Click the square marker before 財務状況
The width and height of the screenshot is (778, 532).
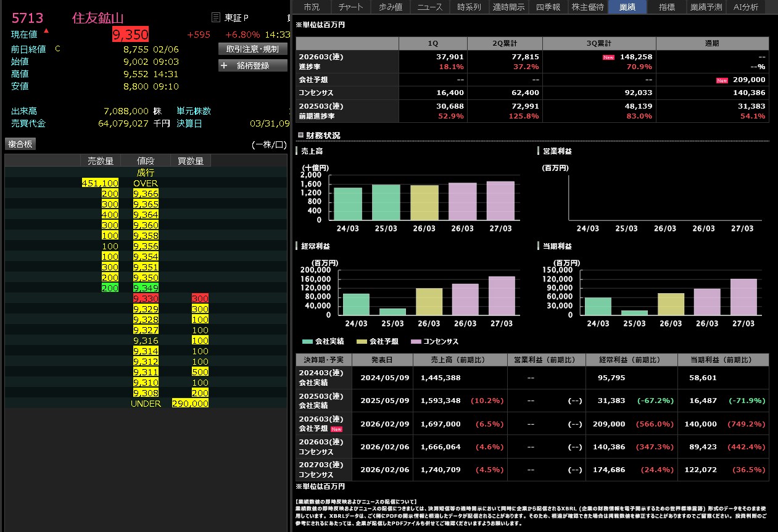(x=300, y=135)
